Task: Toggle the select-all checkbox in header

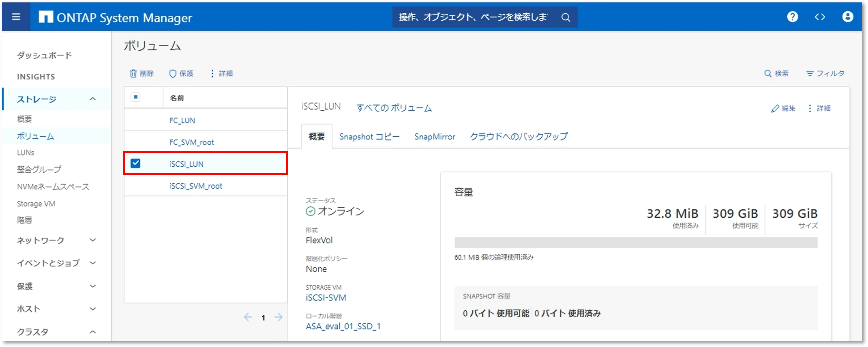Action: [x=135, y=97]
